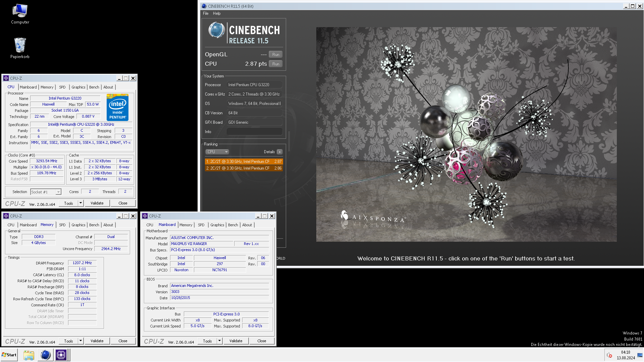Open the File menu in Cinebench
This screenshot has width=644, height=362.
206,13
